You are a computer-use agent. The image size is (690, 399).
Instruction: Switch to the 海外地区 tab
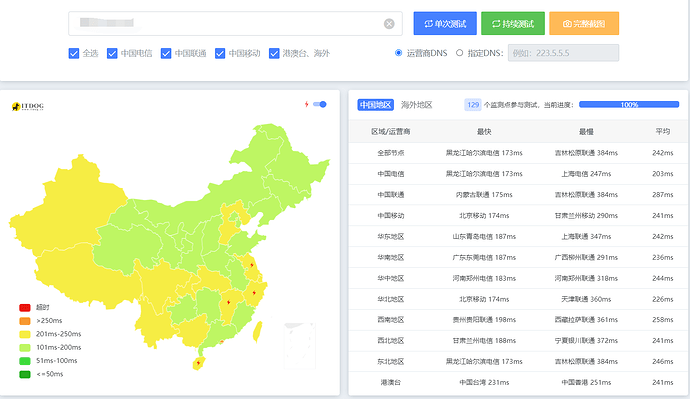[x=416, y=105]
